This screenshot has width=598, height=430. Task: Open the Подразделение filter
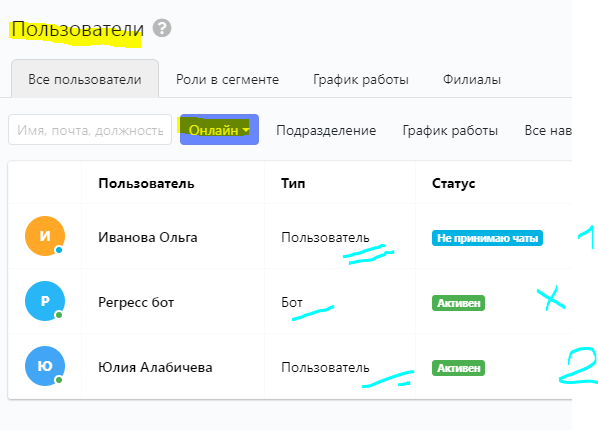pyautogui.click(x=326, y=130)
